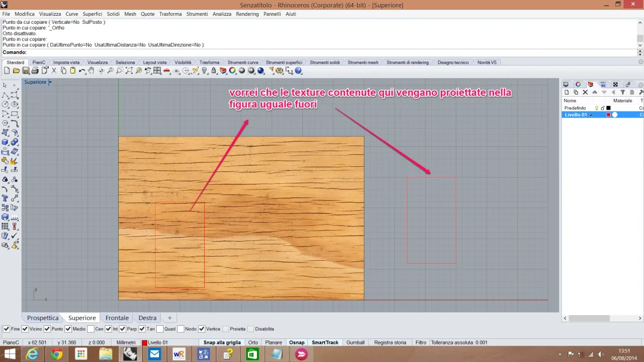Image resolution: width=644 pixels, height=362 pixels.
Task: Click the Predefinito layer black color swatch
Action: tap(609, 108)
